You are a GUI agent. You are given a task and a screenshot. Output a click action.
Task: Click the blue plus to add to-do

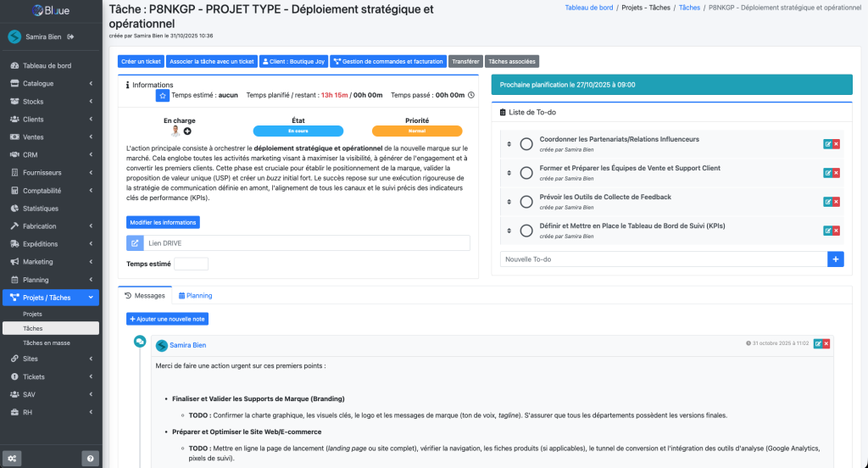coord(836,259)
